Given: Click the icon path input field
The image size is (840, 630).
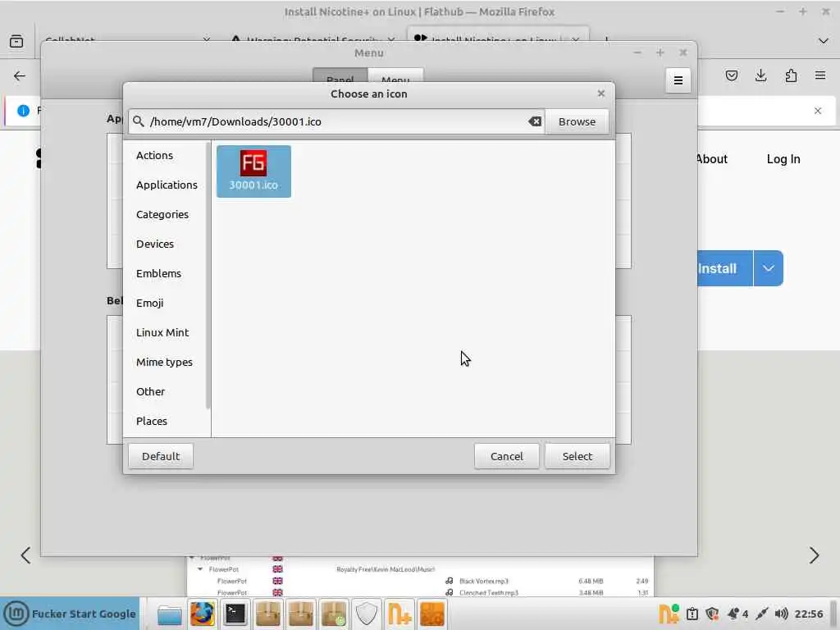Looking at the screenshot, I should point(337,121).
